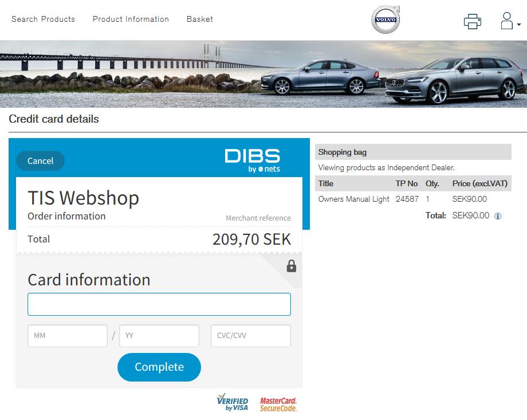Viewport: 527px width, 420px height.
Task: Select TP No value 24587
Action: click(407, 199)
